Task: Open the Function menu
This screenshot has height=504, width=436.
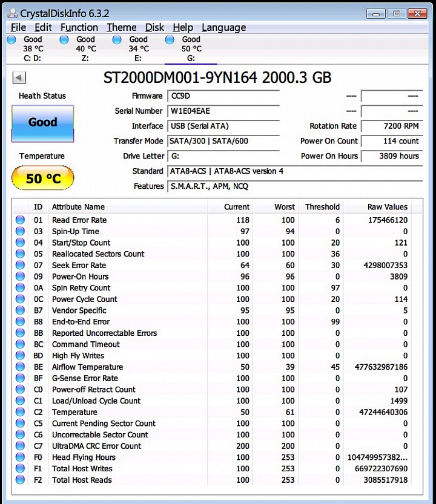Action: (x=79, y=27)
